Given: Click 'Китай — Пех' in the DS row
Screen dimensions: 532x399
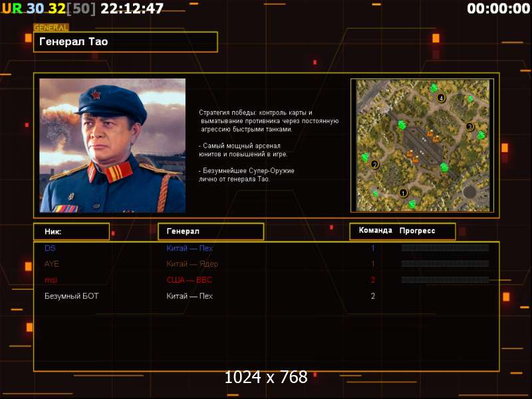Looking at the screenshot, I should [190, 248].
